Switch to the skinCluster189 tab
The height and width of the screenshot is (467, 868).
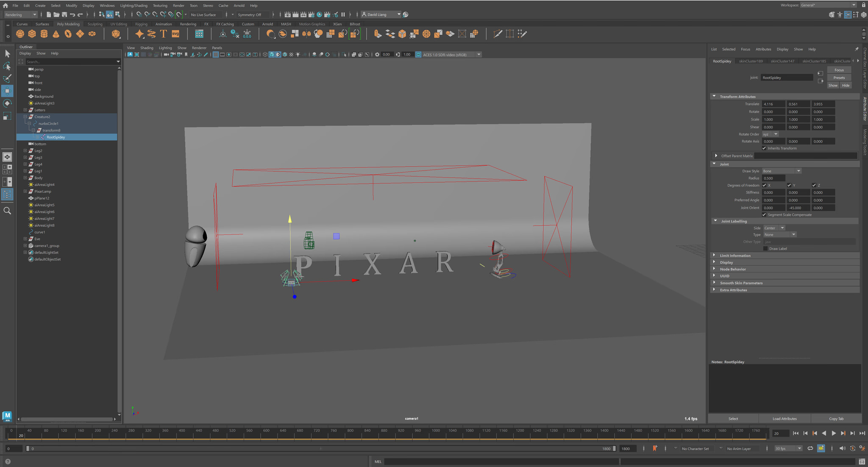click(751, 61)
